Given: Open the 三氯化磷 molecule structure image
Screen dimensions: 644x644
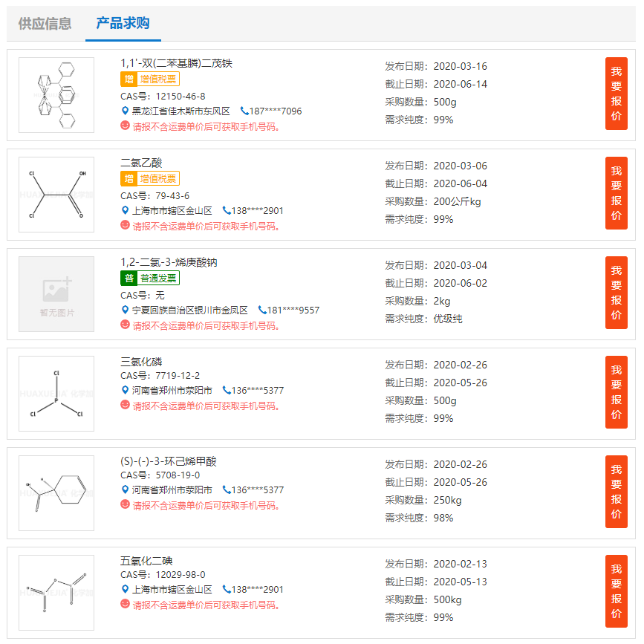Looking at the screenshot, I should (x=56, y=394).
